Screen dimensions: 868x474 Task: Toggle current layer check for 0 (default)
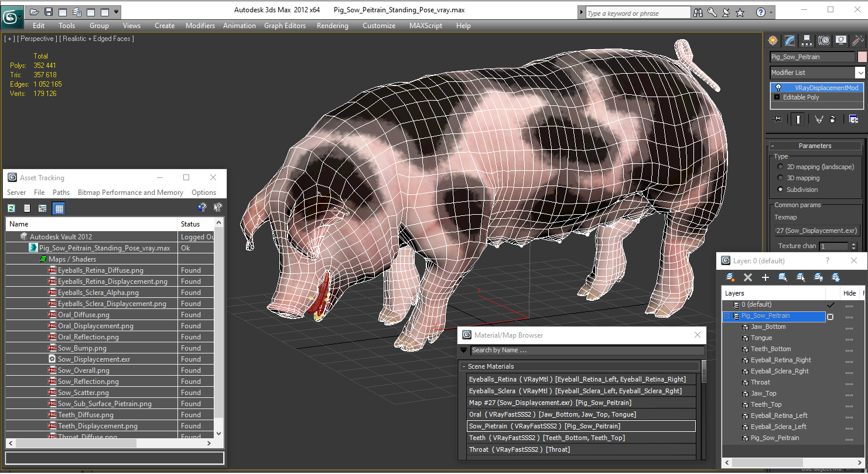click(x=830, y=305)
